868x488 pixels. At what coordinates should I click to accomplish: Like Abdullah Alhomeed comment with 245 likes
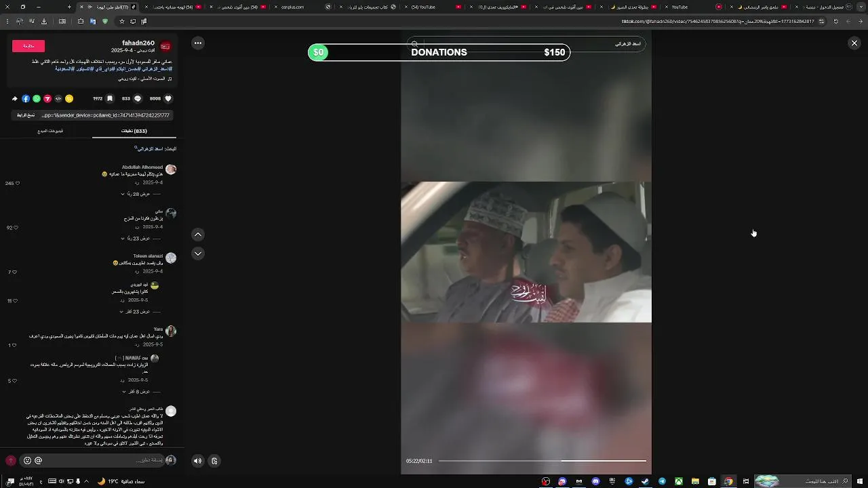17,183
